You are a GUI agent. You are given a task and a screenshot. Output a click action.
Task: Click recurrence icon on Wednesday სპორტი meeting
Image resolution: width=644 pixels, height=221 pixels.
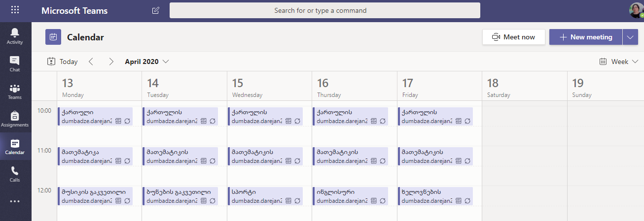pos(297,200)
